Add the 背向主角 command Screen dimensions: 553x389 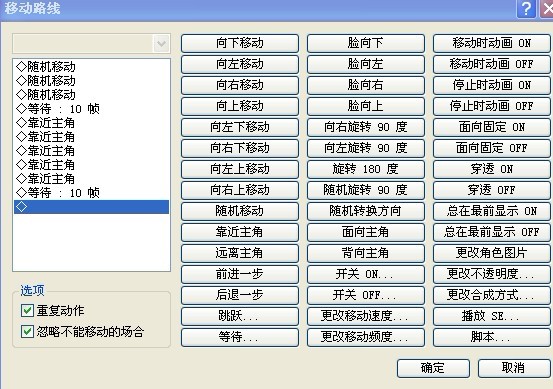tap(366, 253)
